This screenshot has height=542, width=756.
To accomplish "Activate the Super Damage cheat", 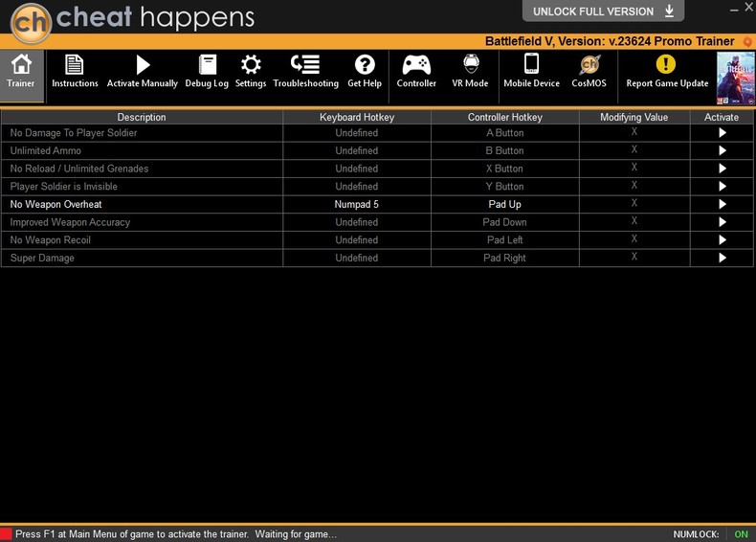I will click(x=722, y=258).
